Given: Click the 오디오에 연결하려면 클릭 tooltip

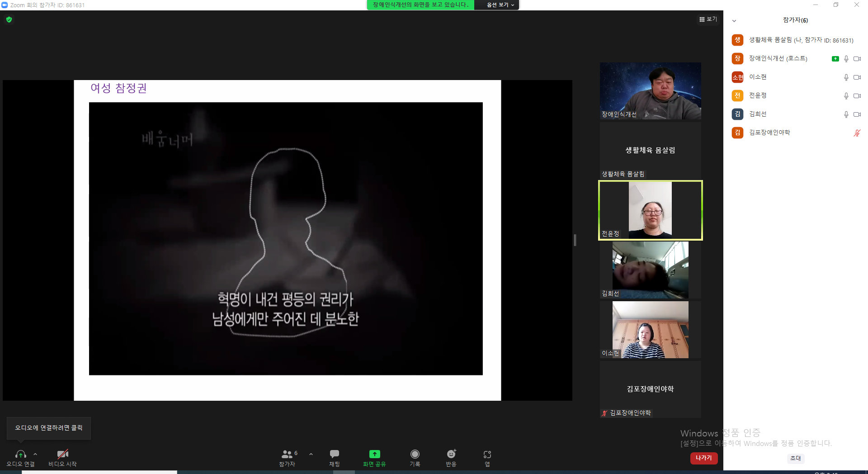Looking at the screenshot, I should 49,428.
